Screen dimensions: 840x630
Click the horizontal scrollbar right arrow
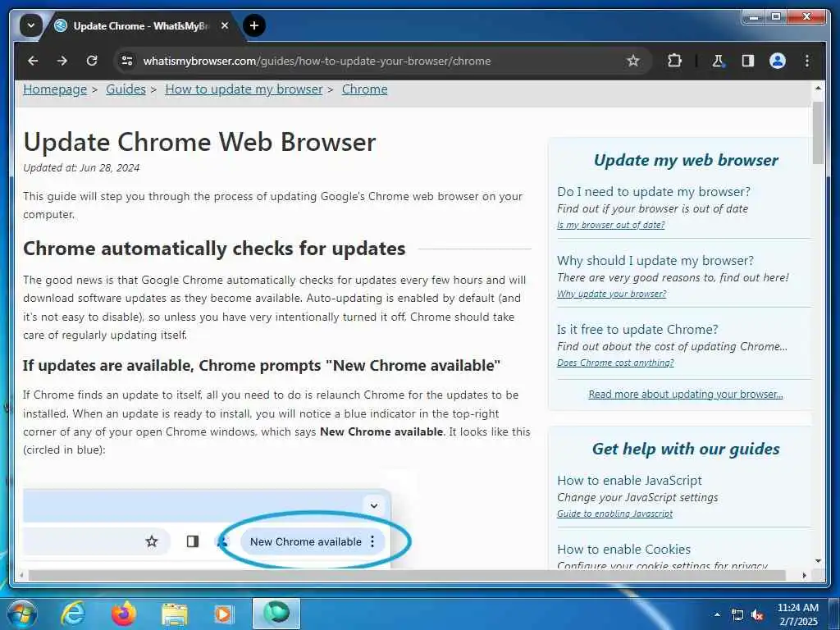(804, 575)
